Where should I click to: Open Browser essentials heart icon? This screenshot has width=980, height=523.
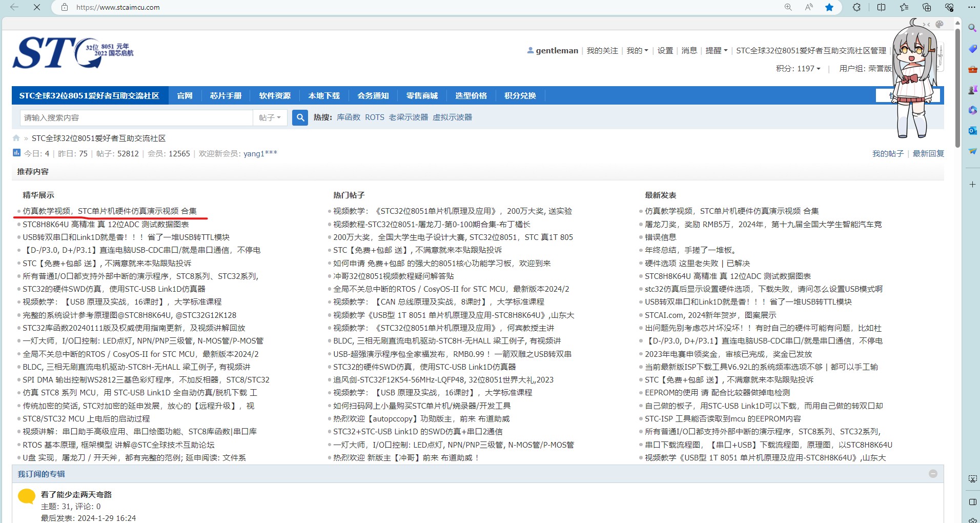tap(949, 7)
